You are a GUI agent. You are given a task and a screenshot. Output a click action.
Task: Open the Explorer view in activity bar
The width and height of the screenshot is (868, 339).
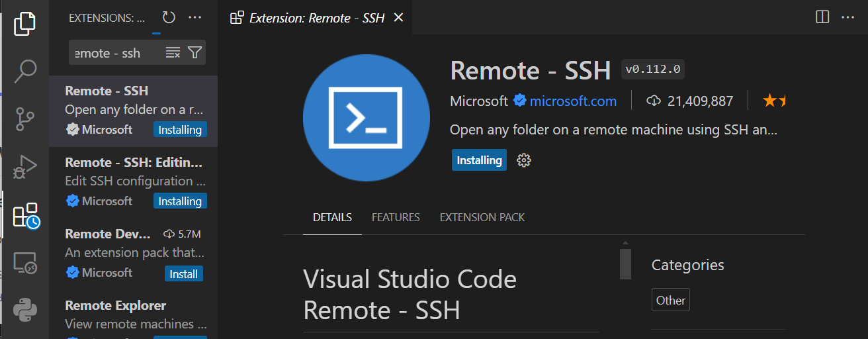tap(24, 23)
